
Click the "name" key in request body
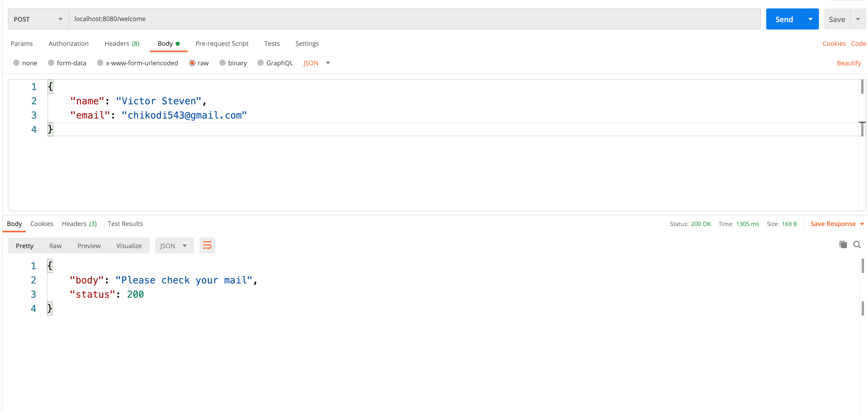pyautogui.click(x=87, y=101)
